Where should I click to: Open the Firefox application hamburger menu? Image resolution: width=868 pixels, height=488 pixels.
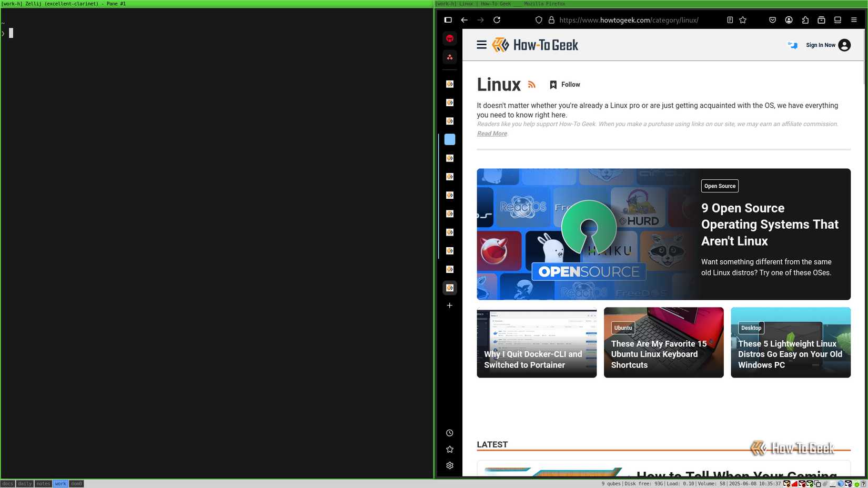[854, 20]
